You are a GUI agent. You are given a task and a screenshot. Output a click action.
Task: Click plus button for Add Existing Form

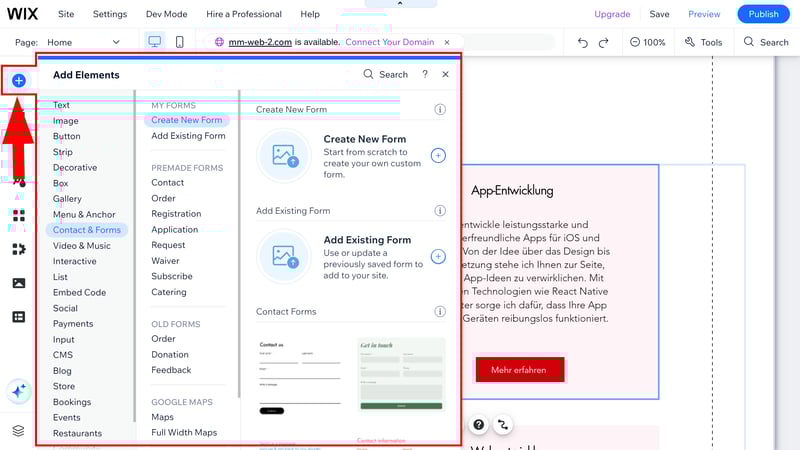pos(438,257)
